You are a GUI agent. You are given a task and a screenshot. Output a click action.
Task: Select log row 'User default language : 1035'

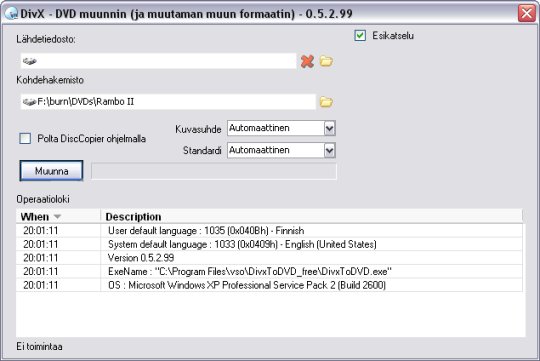269,230
